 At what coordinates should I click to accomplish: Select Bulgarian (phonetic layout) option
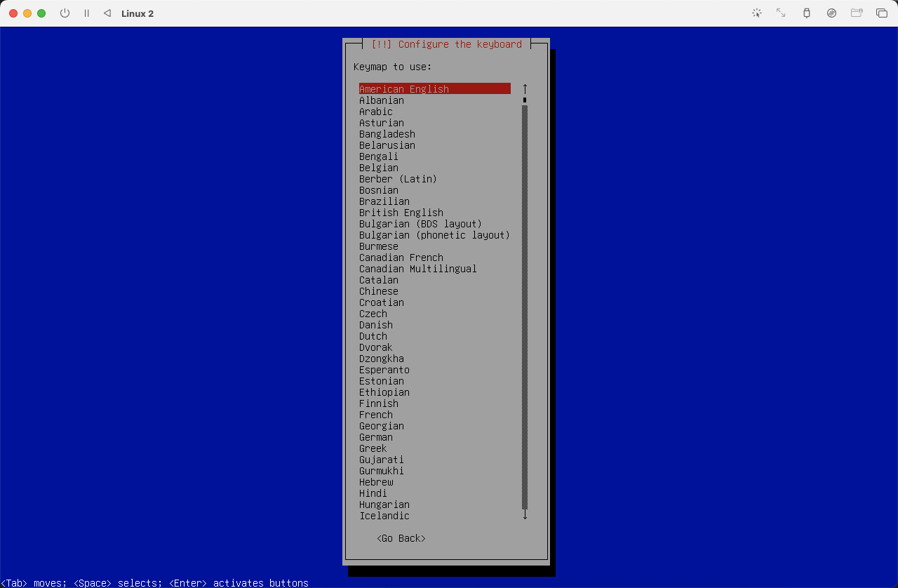[x=434, y=235]
